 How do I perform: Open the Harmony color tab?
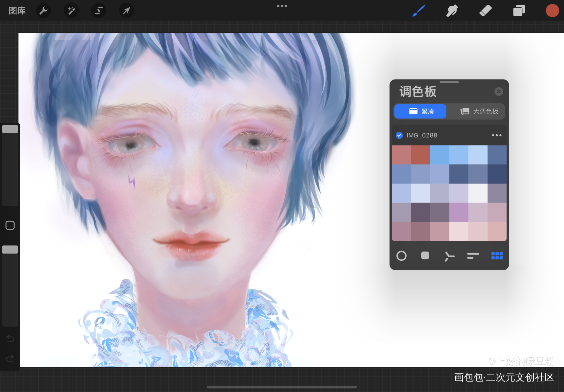point(449,256)
